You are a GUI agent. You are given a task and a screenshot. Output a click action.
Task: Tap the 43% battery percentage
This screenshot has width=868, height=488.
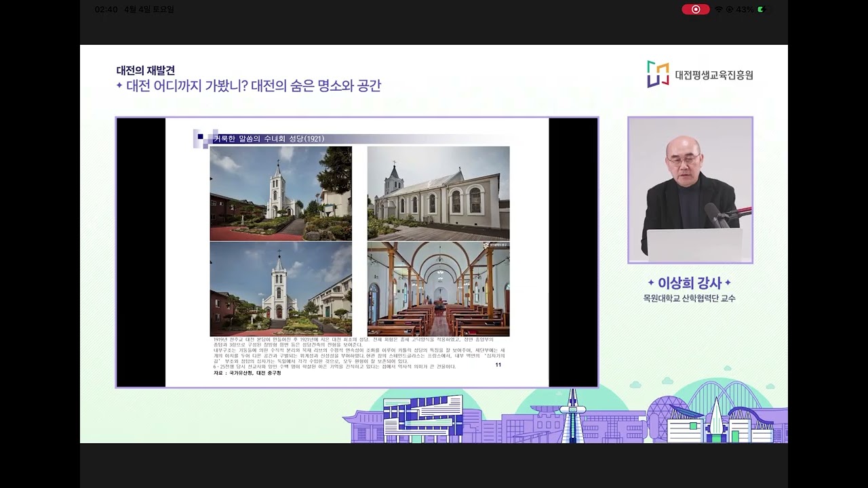click(744, 9)
